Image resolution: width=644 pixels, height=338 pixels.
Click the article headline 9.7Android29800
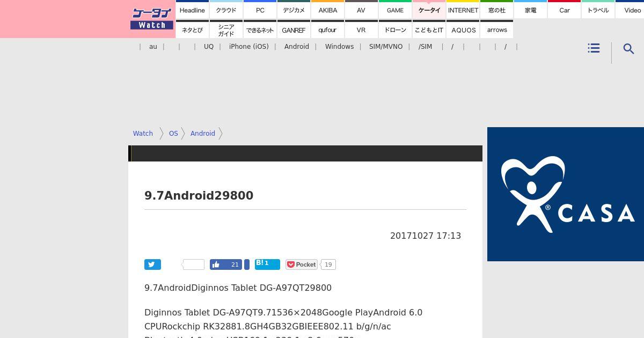point(199,196)
